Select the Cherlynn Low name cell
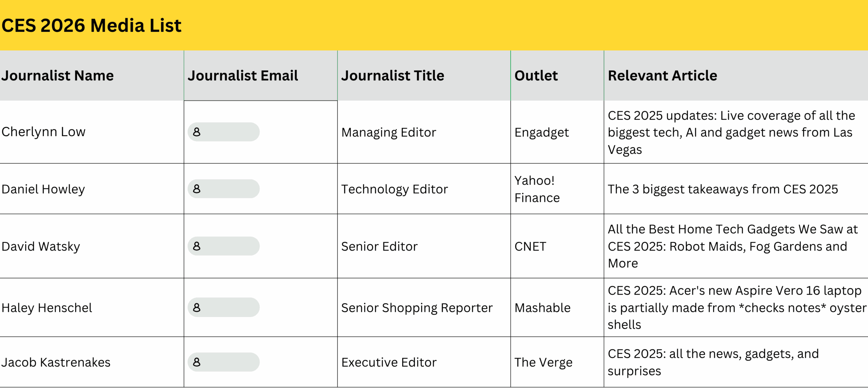This screenshot has width=868, height=390. tap(43, 132)
